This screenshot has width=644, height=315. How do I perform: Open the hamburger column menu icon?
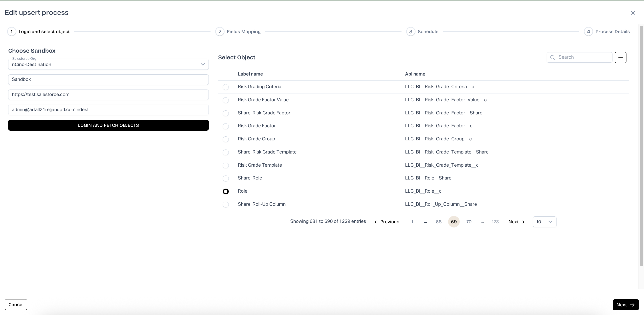pyautogui.click(x=620, y=58)
